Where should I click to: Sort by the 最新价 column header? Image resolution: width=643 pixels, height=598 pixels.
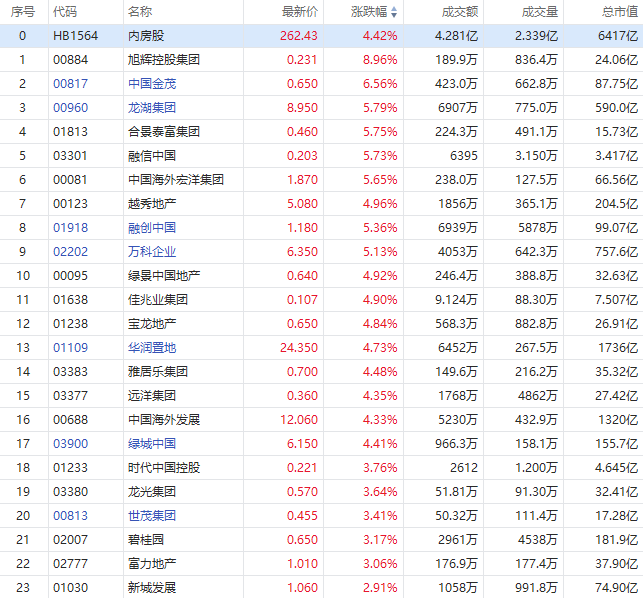point(300,12)
